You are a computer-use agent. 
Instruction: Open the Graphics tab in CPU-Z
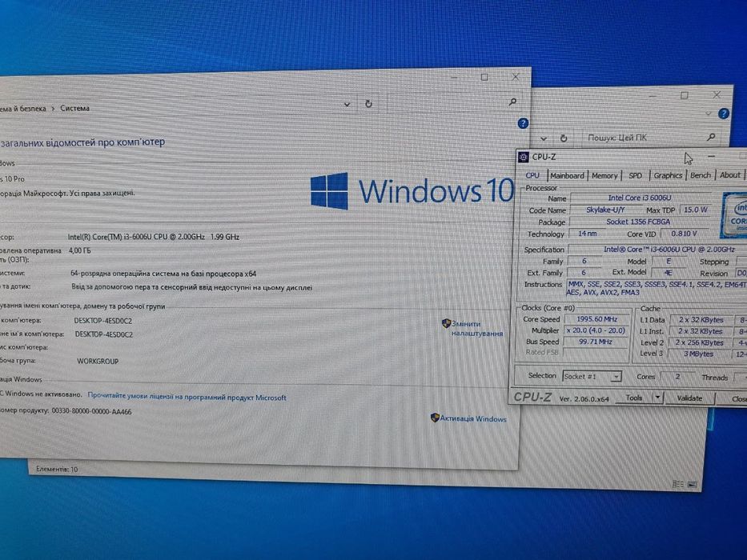pyautogui.click(x=668, y=176)
